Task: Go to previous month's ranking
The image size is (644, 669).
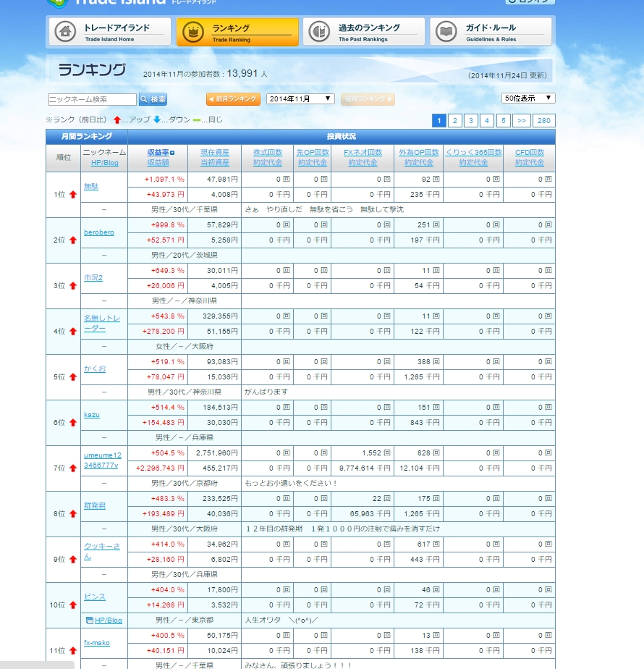Action: point(233,99)
